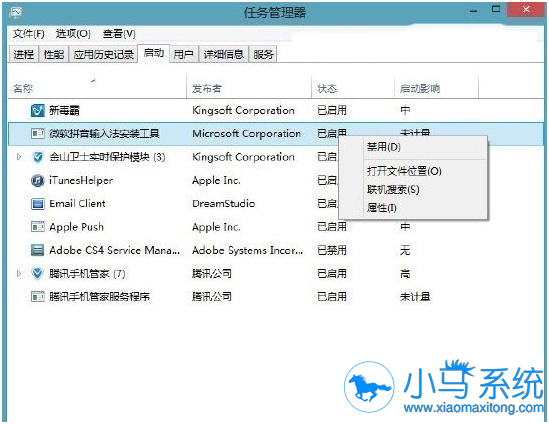Click 高 impact of 腾讯手机管家 row
This screenshot has width=549, height=424.
(405, 273)
